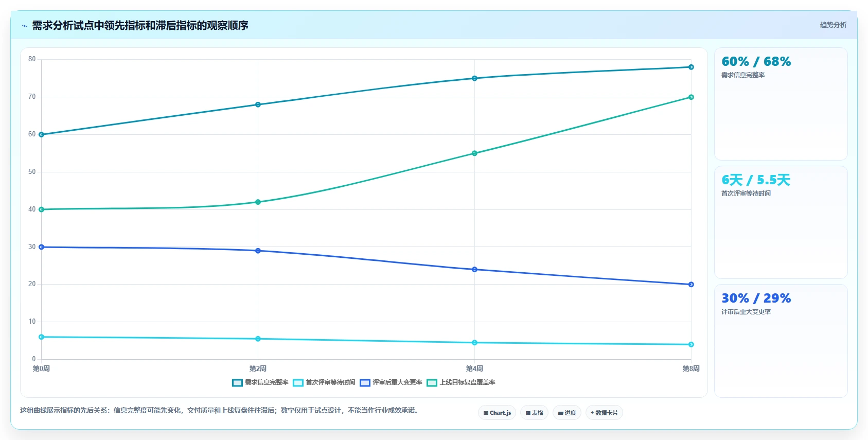The height and width of the screenshot is (440, 868).
Task: Click the footnote text about 指标的先后关系
Action: coord(220,411)
